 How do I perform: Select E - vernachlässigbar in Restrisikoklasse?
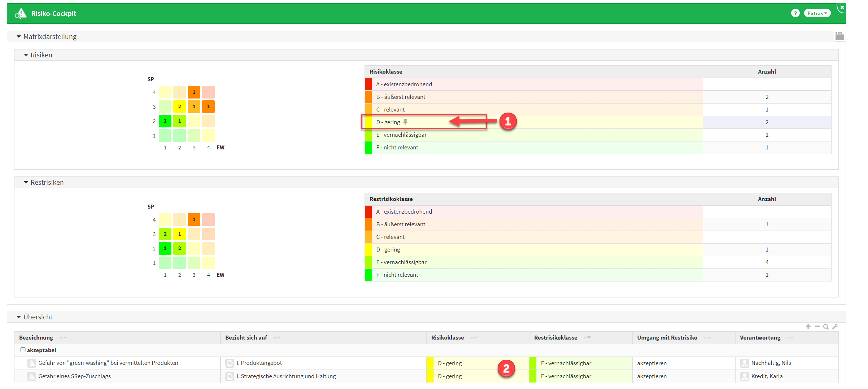point(401,262)
